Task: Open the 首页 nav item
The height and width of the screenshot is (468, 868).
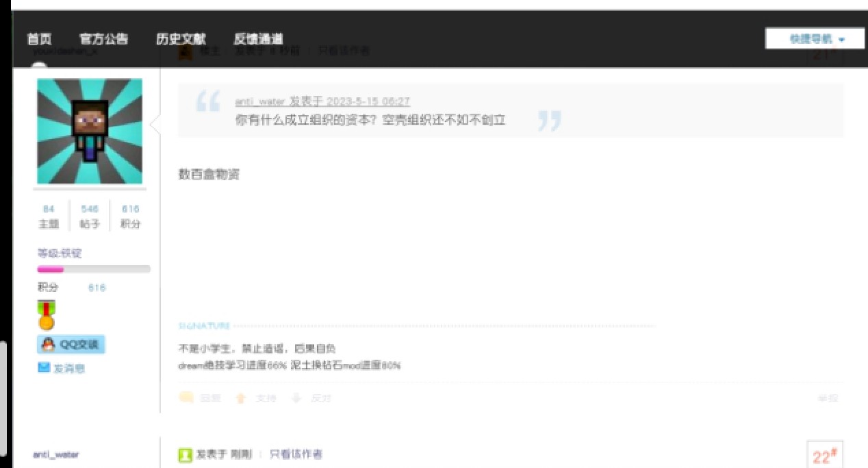Action: (x=40, y=39)
